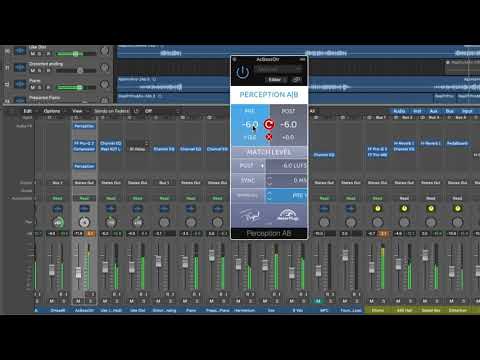Open the mixer Edit menu
480x360 pixels.
point(27,111)
